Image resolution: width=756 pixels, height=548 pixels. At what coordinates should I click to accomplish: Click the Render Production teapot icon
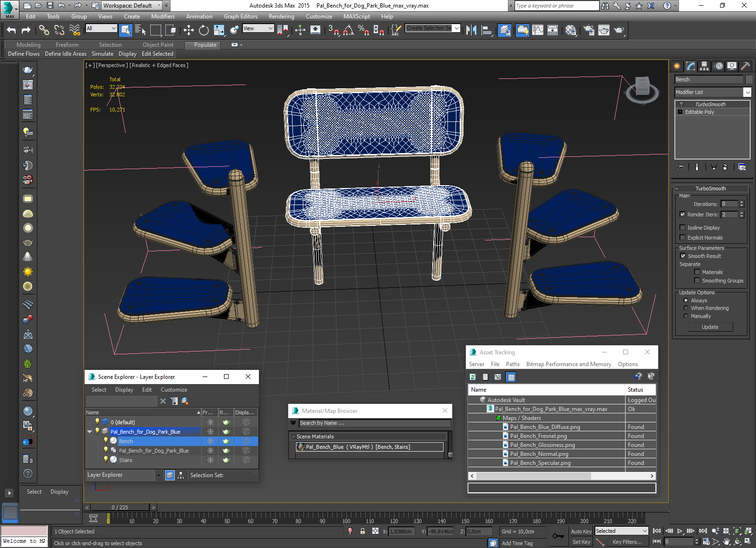click(619, 30)
